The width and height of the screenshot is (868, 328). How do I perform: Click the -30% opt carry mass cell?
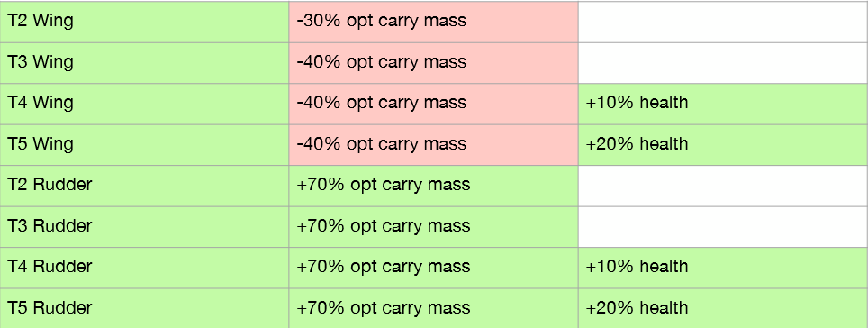coord(433,22)
